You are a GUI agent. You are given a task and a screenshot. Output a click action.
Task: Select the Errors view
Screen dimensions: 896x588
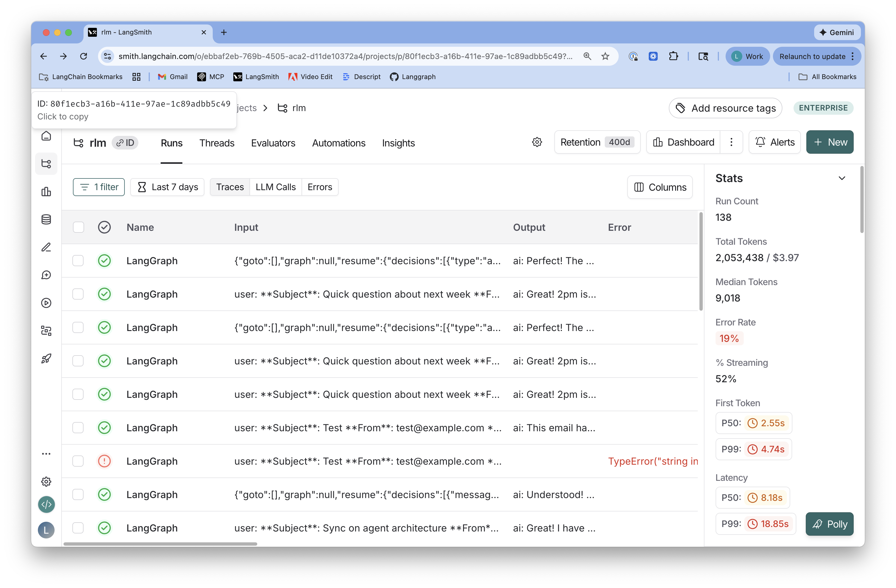tap(320, 187)
